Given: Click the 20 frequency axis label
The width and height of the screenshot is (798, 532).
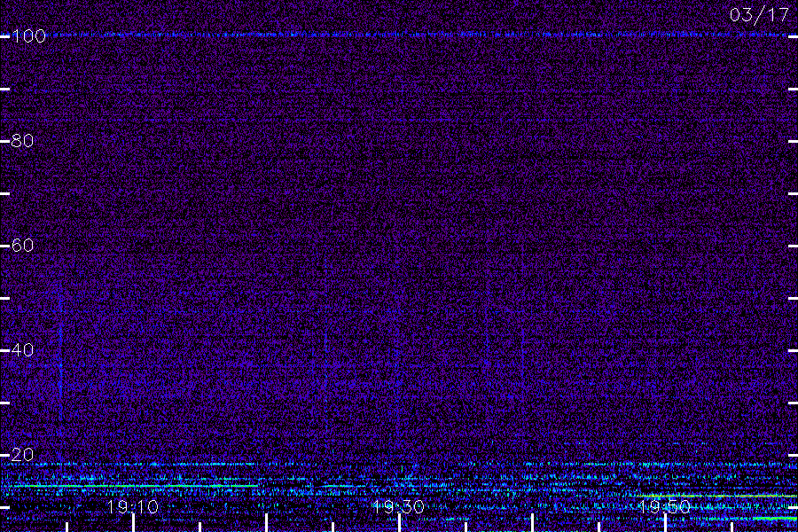Looking at the screenshot, I should point(22,455).
